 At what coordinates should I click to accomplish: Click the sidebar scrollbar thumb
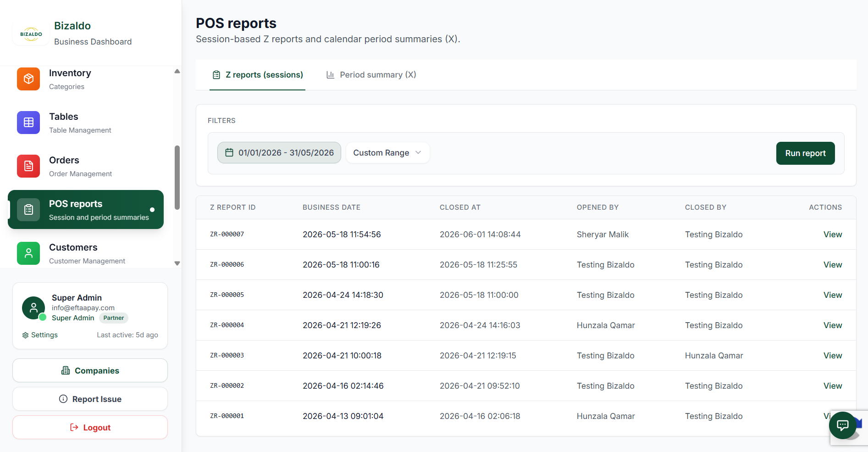[x=177, y=178]
